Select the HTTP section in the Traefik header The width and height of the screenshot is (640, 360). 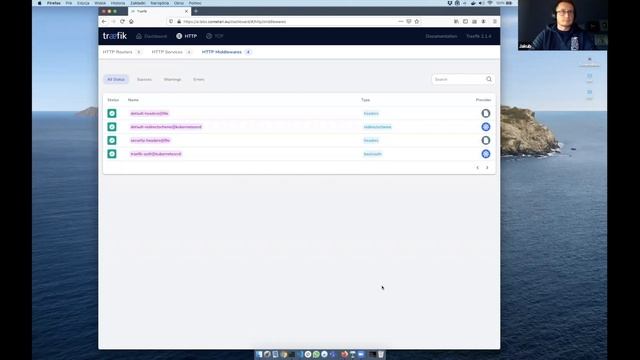(187, 36)
